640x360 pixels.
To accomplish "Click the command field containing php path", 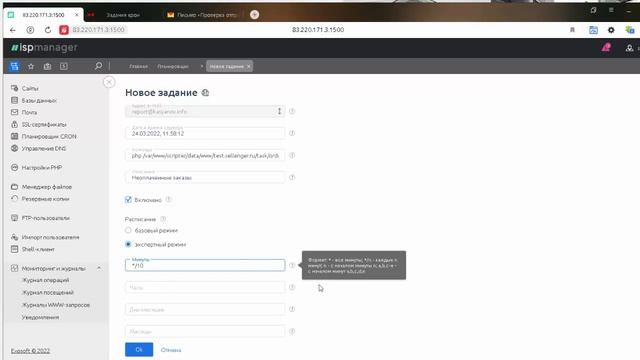I will pyautogui.click(x=205, y=155).
